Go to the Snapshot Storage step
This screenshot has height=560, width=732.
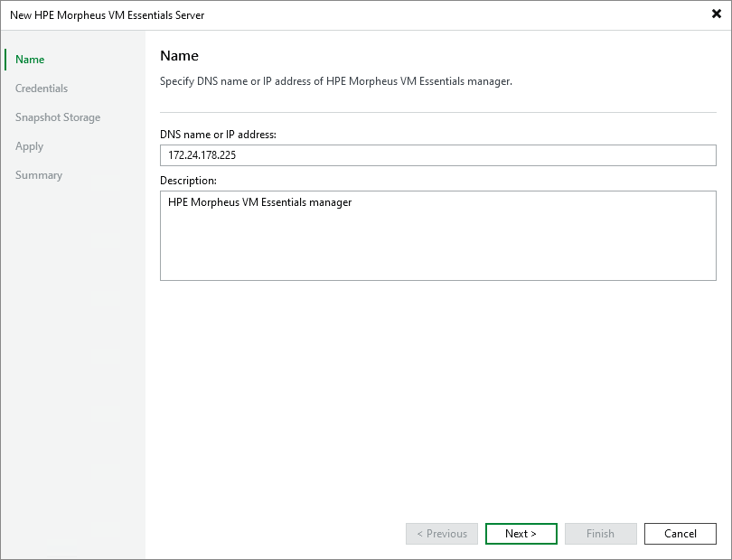pyautogui.click(x=57, y=117)
